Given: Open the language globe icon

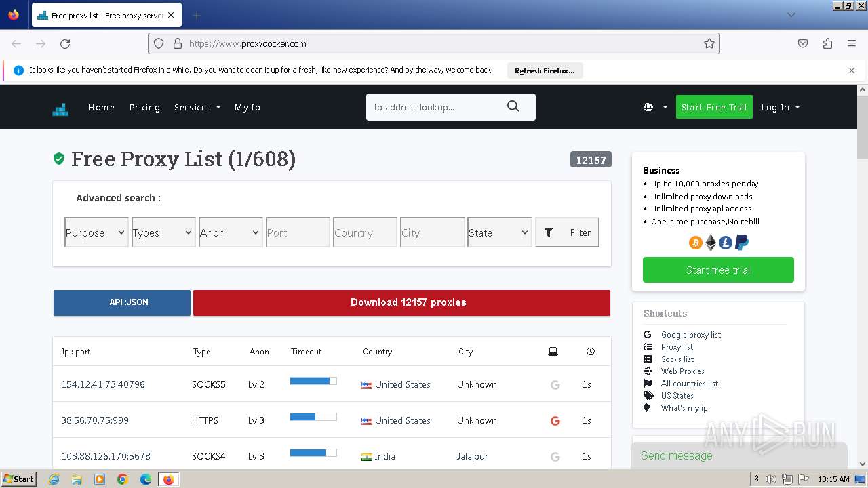Looking at the screenshot, I should [648, 107].
